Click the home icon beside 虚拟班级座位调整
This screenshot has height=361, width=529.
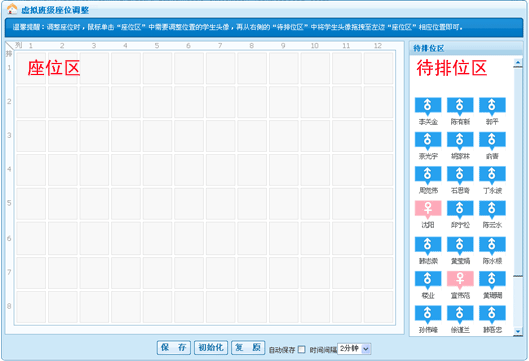[x=12, y=9]
